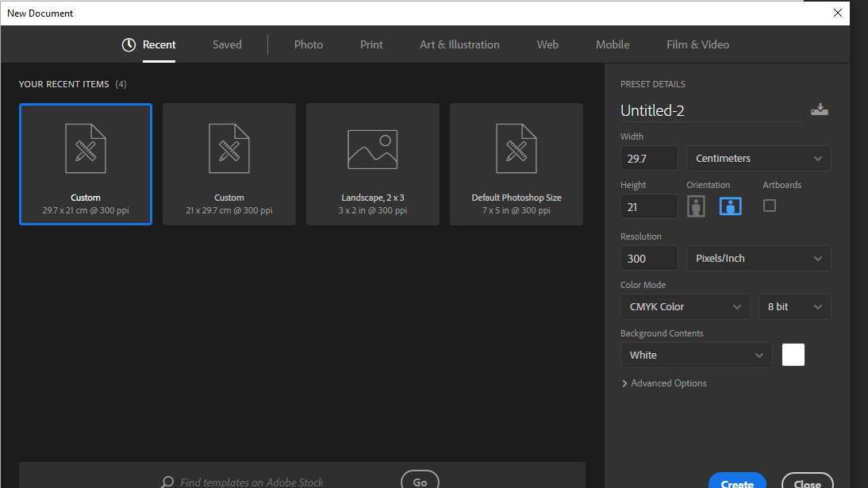Viewport: 868px width, 488px height.
Task: Open the 8 bit depth dropdown
Action: (794, 306)
